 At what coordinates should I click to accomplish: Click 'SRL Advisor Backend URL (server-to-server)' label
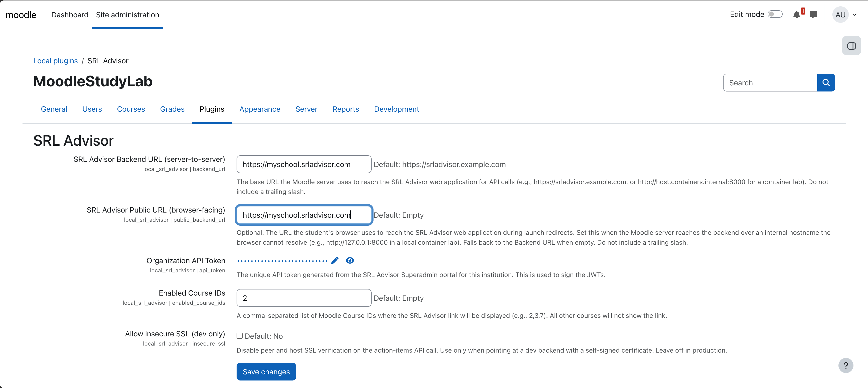[x=149, y=159]
